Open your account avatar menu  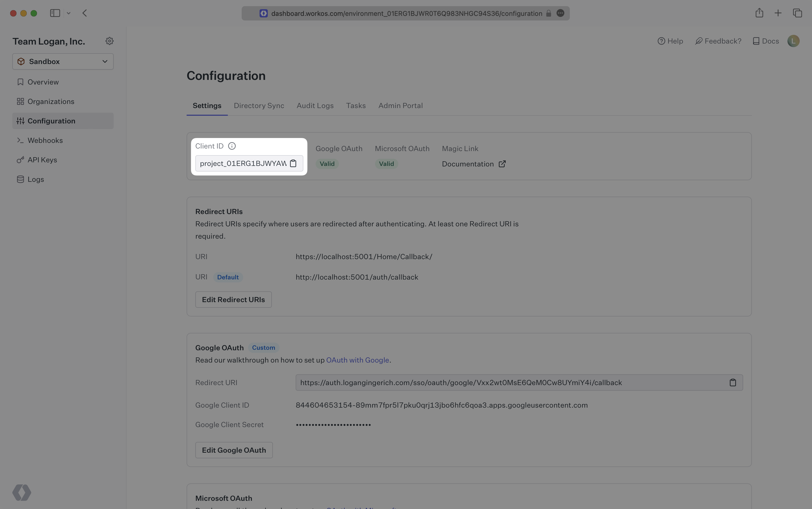[x=793, y=41]
